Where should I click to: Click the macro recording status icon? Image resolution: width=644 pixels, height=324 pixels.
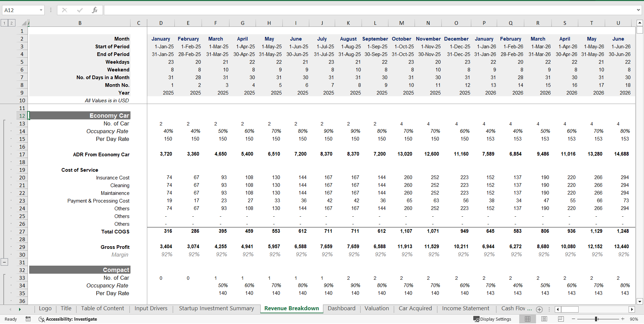(28, 319)
